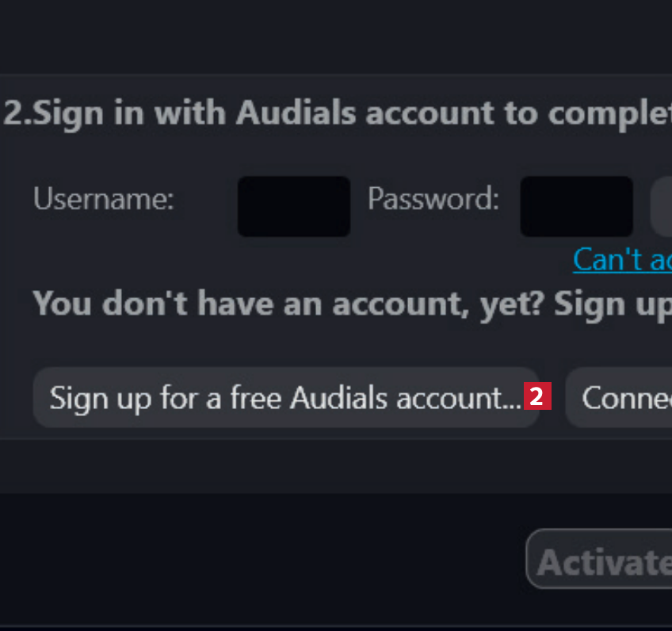Click the cut-off button right of Password field
Screen dimensions: 672x631
tap(662, 206)
